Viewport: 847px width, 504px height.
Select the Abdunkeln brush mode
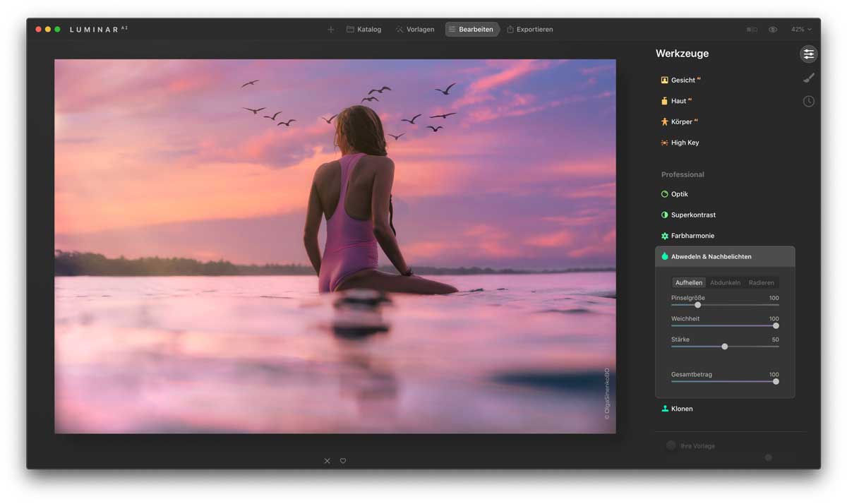725,282
